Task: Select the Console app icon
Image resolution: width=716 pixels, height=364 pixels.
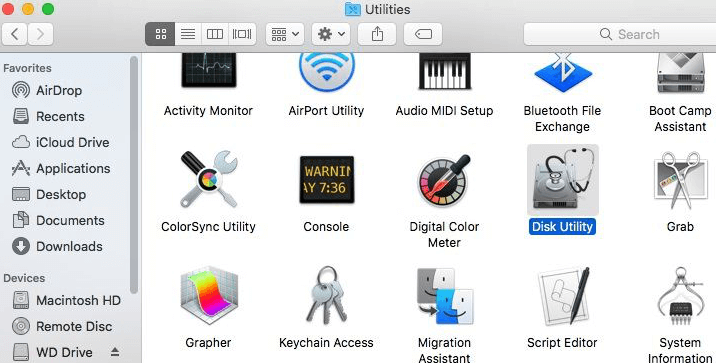Action: [x=326, y=179]
